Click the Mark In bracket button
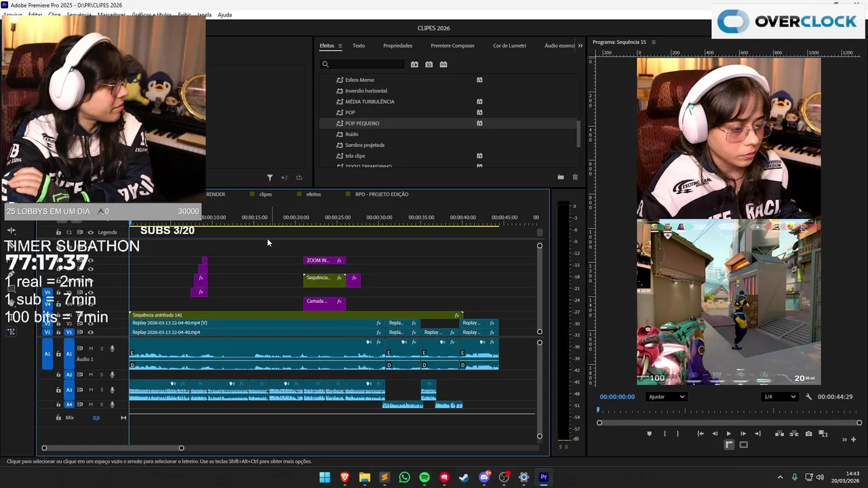The image size is (868, 488). tap(665, 434)
